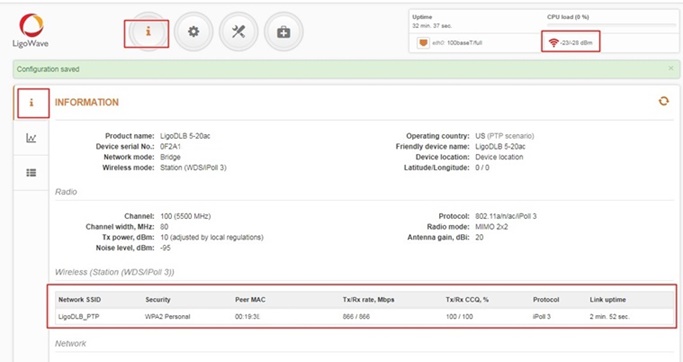Click the product name LigoDLB 5-20ac value

185,136
